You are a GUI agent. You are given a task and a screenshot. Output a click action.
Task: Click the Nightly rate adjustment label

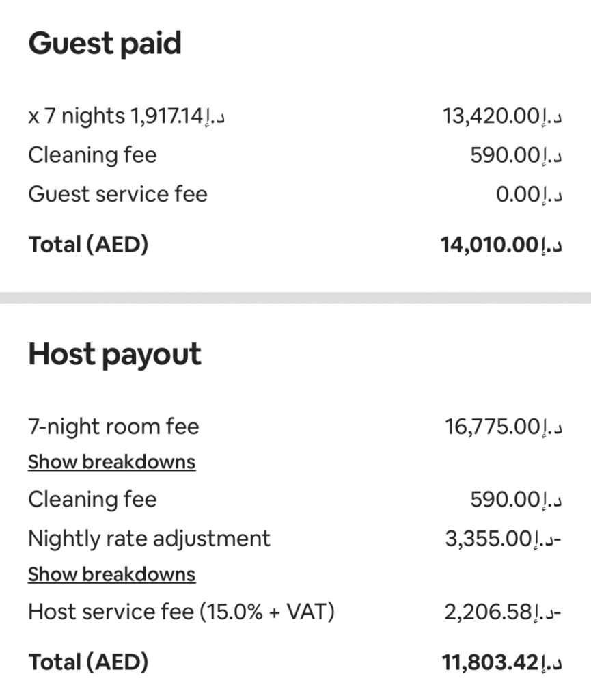click(149, 539)
